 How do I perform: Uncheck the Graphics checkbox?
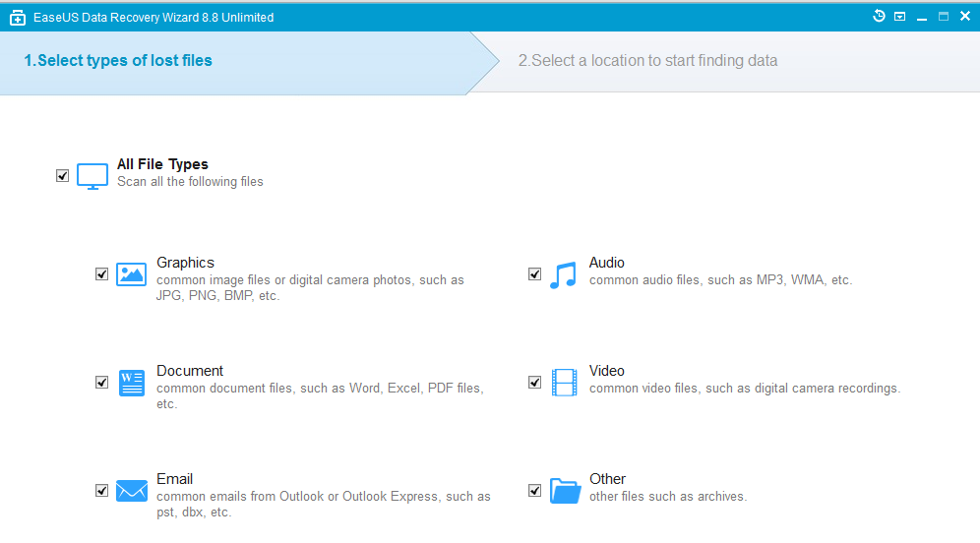pos(102,274)
